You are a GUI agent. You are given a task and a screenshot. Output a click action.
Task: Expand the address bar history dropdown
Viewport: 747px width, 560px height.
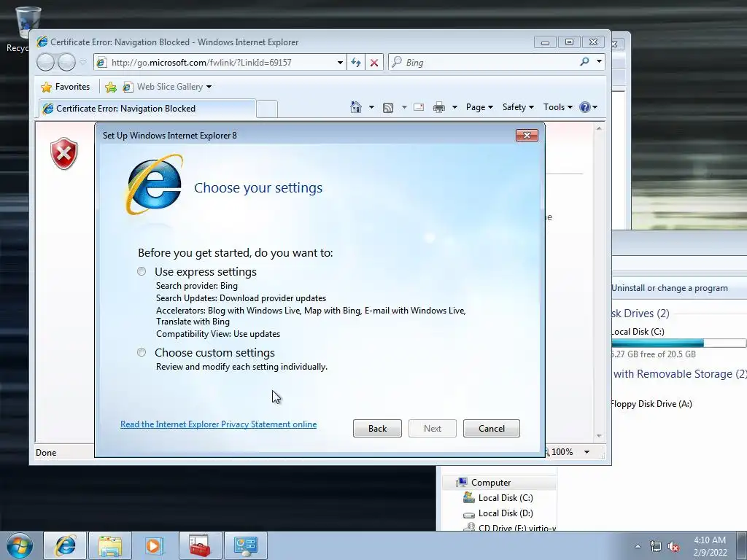tap(340, 63)
